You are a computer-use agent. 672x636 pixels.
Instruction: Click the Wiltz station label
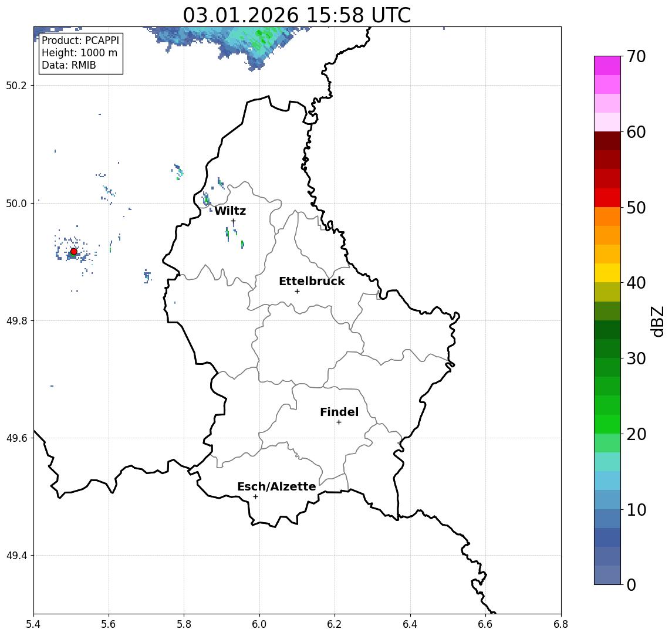[x=230, y=211]
